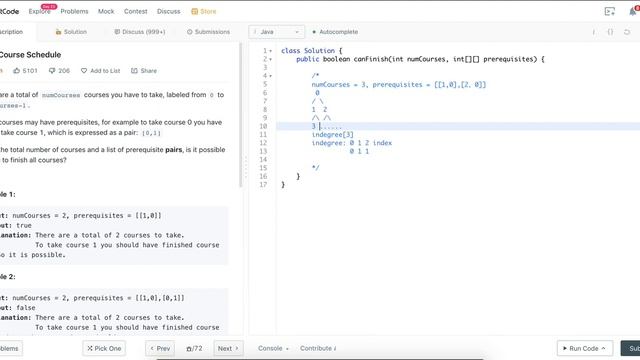This screenshot has width=640, height=360.
Task: Collapse code fold arrow on line 2
Action: point(270,60)
